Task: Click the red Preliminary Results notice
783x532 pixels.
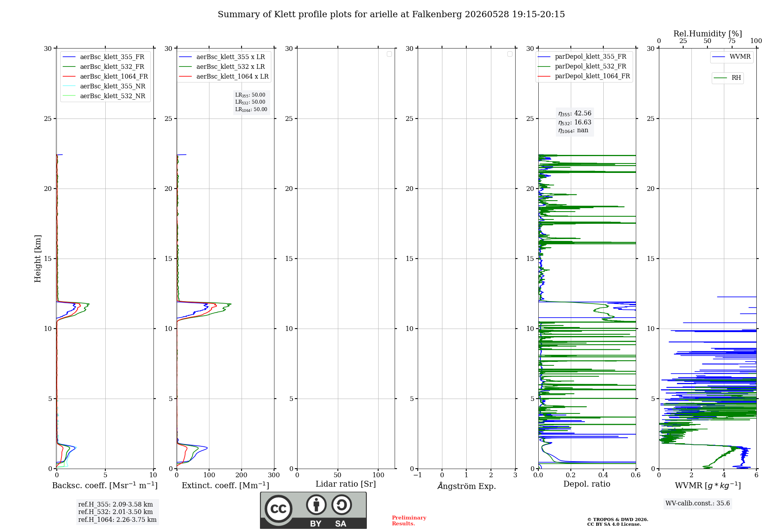Action: click(x=409, y=521)
